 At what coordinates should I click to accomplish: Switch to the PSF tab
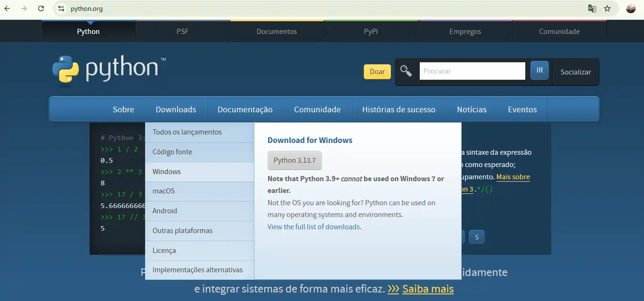(x=182, y=32)
